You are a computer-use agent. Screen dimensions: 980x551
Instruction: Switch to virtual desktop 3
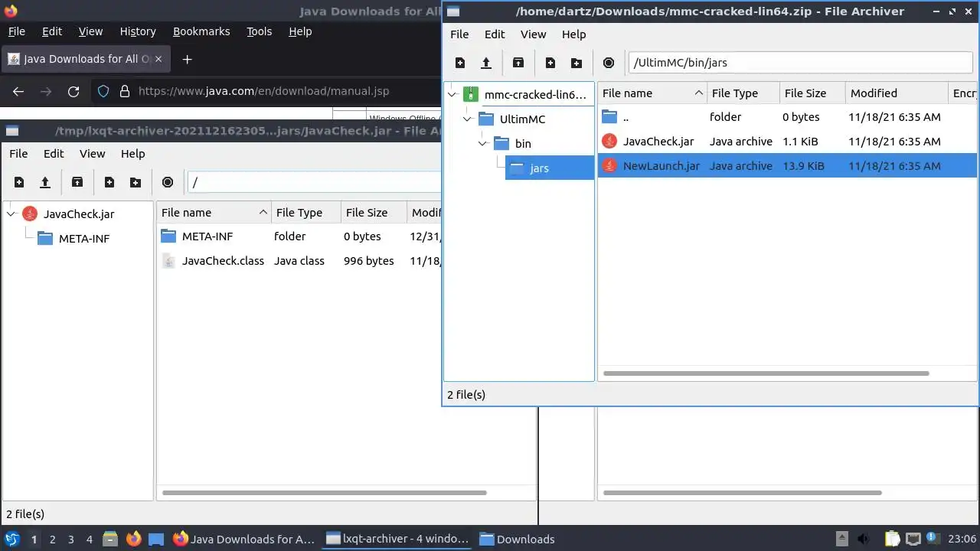(x=70, y=540)
